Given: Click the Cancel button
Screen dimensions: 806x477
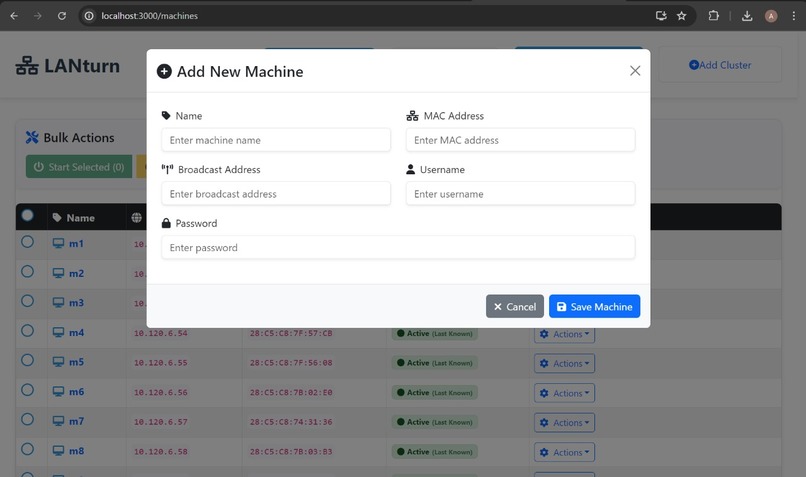Looking at the screenshot, I should point(515,306).
